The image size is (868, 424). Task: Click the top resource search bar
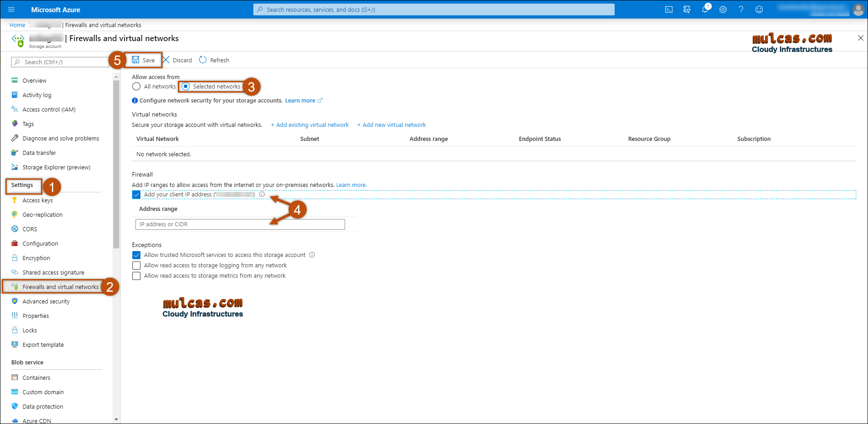[434, 9]
